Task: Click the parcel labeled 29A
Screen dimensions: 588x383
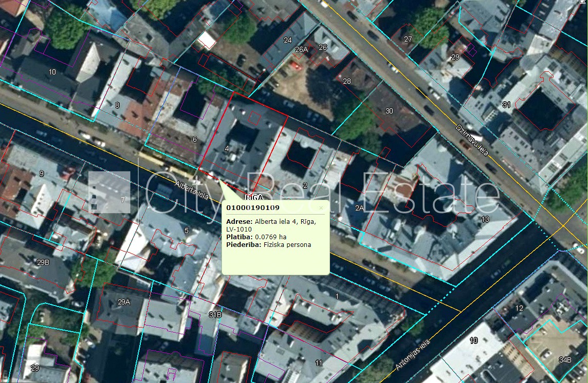Action: [124, 302]
